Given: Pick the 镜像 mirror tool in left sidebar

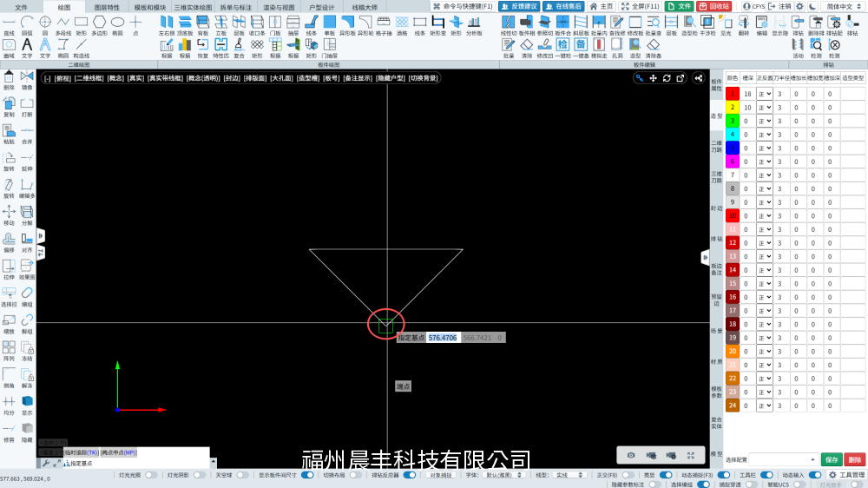Looking at the screenshot, I should coord(27,80).
